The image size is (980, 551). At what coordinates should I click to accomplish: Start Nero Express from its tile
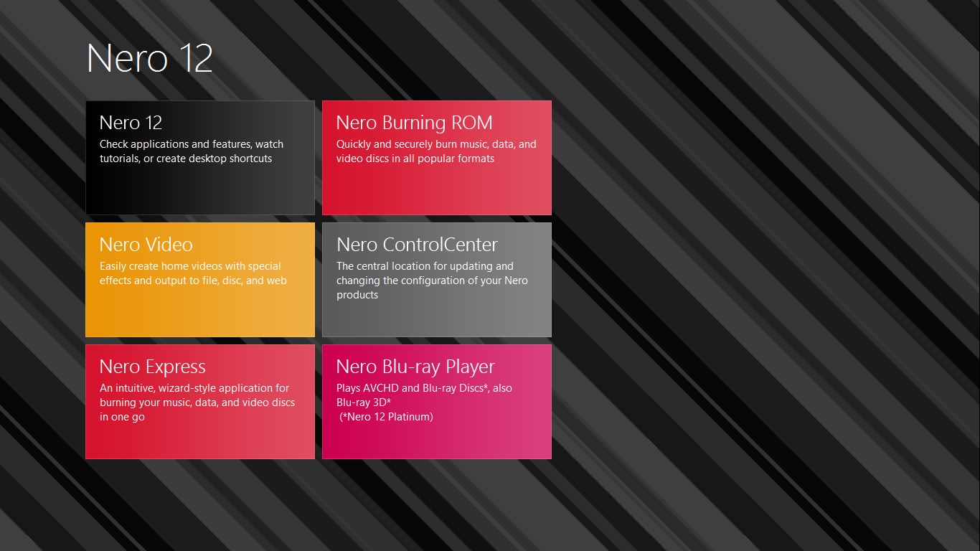(x=200, y=402)
